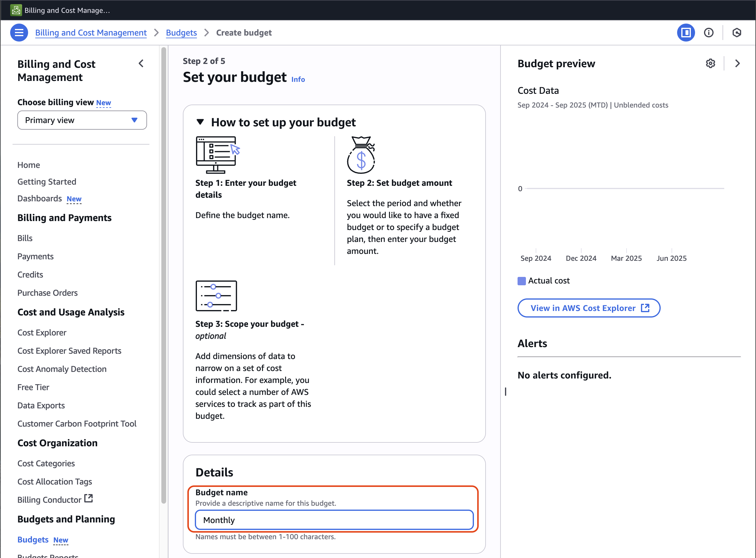Open the Primary view billing dropdown
The image size is (756, 558).
point(82,120)
